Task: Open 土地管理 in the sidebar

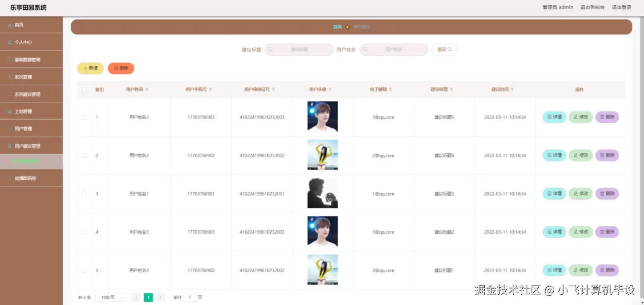Action: coord(31,112)
